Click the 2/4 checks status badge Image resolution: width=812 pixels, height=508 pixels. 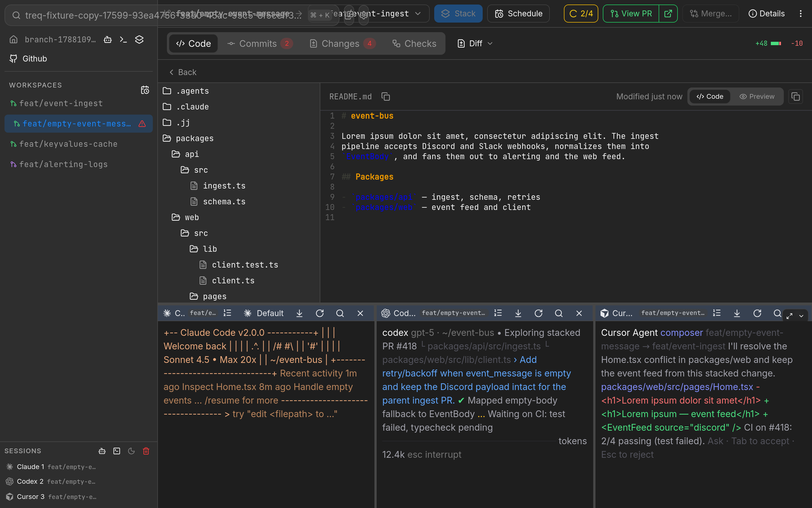pos(581,14)
